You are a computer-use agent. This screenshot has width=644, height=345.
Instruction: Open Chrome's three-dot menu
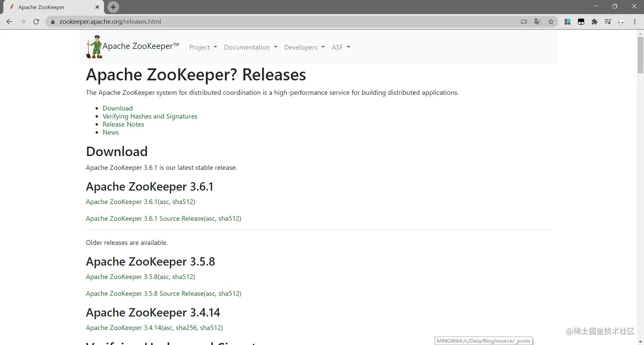(x=635, y=22)
